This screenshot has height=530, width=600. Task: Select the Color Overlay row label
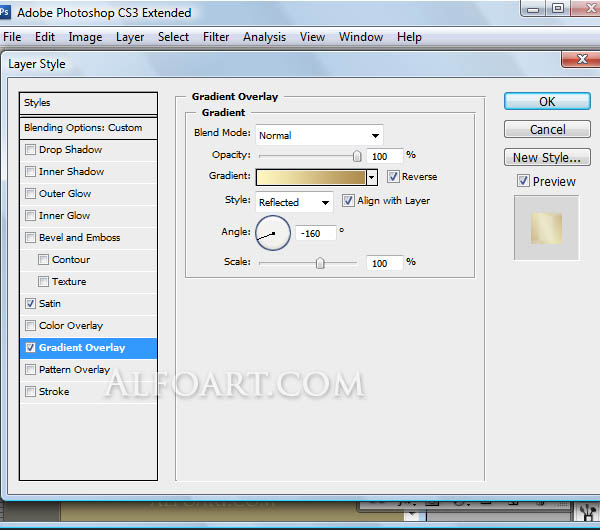(x=71, y=326)
